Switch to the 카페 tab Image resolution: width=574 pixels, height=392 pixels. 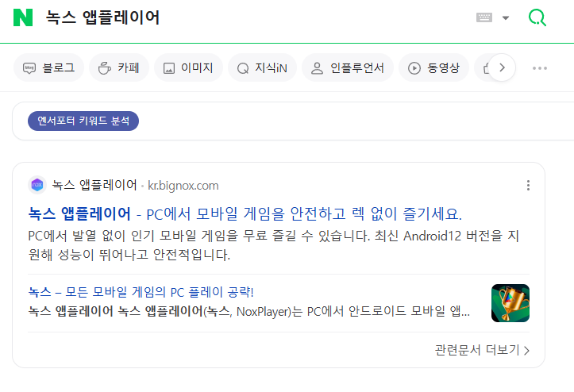pos(119,67)
